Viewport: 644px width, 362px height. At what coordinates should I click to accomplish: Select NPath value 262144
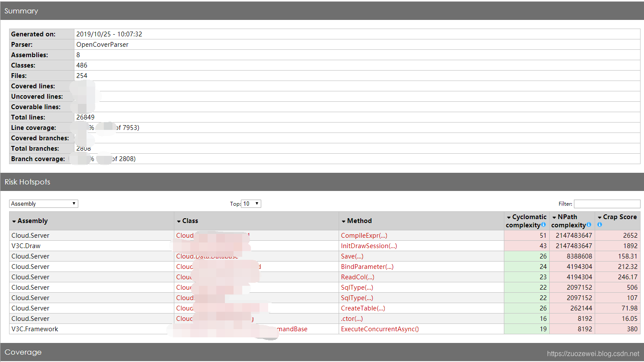[581, 308]
